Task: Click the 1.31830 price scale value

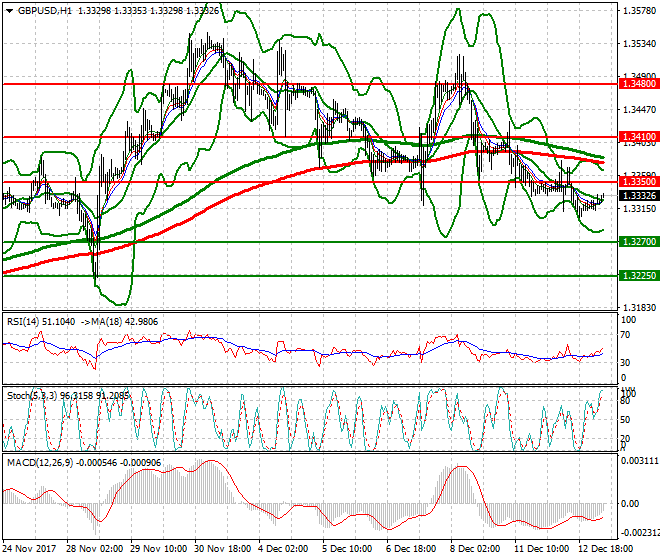Action: click(639, 308)
